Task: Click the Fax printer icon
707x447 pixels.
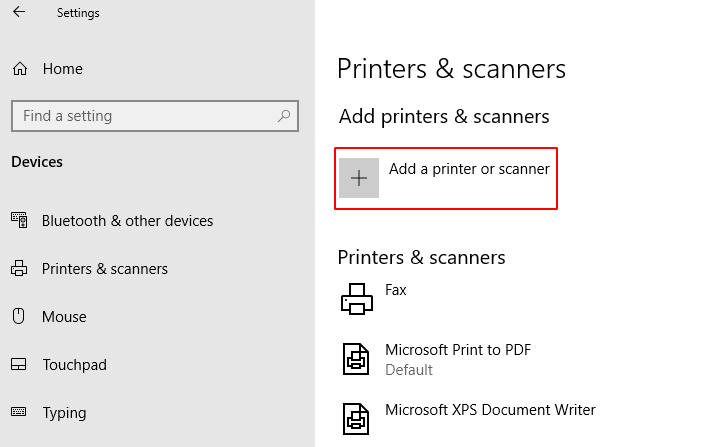Action: coord(357,299)
